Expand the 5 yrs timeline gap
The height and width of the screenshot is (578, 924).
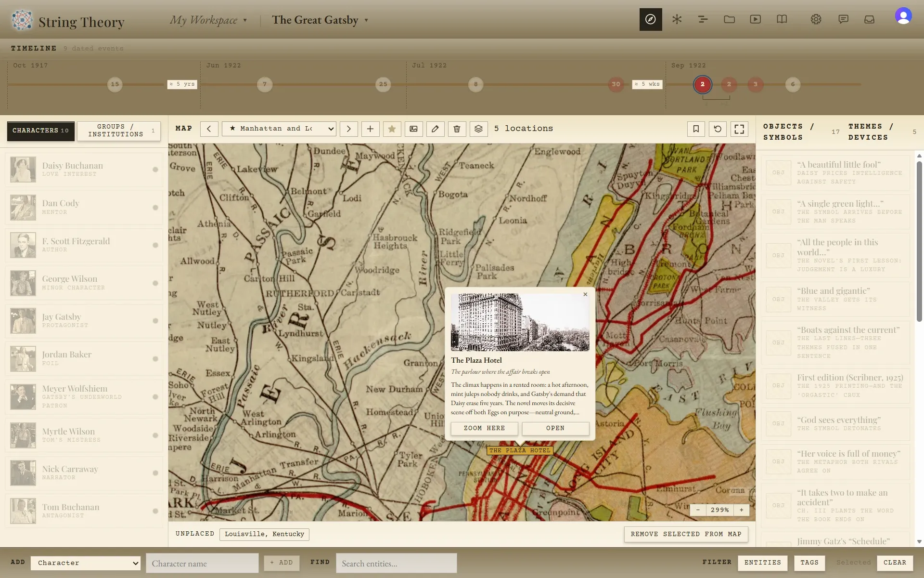pyautogui.click(x=182, y=84)
